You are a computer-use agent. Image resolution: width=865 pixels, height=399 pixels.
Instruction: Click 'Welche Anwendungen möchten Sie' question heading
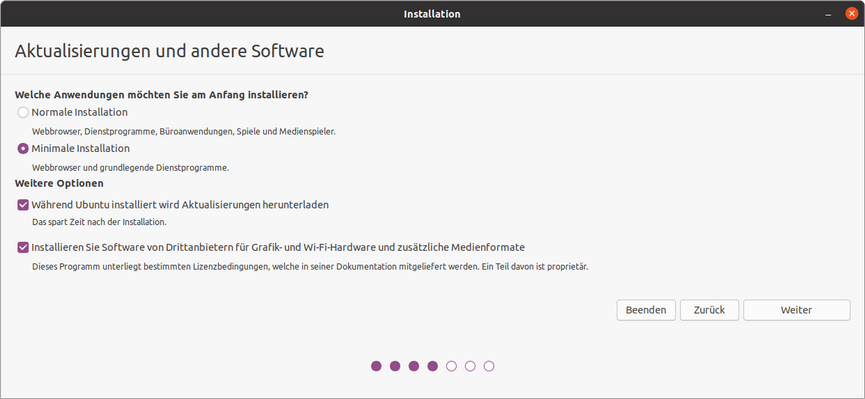click(x=161, y=95)
